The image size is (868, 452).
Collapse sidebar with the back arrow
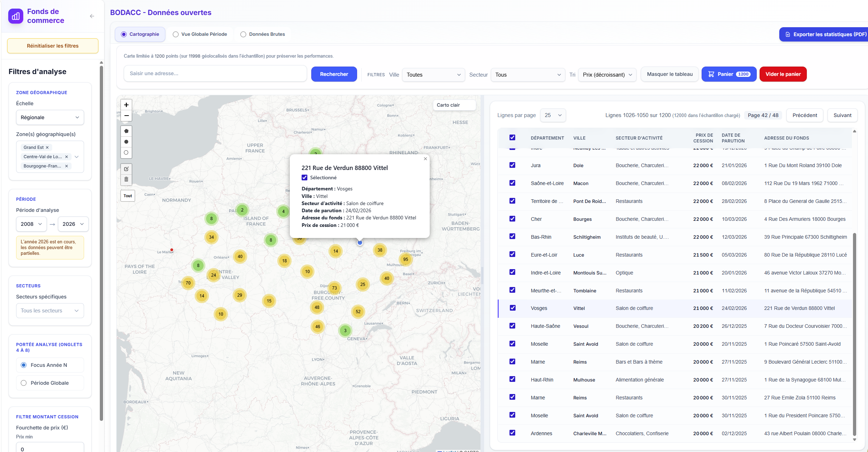[92, 16]
